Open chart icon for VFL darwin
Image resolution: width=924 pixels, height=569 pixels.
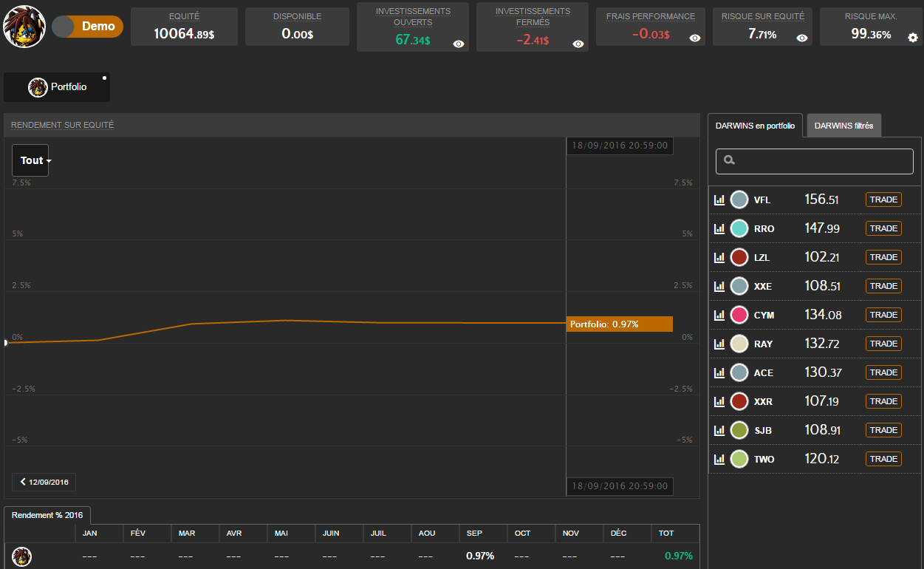click(x=719, y=200)
